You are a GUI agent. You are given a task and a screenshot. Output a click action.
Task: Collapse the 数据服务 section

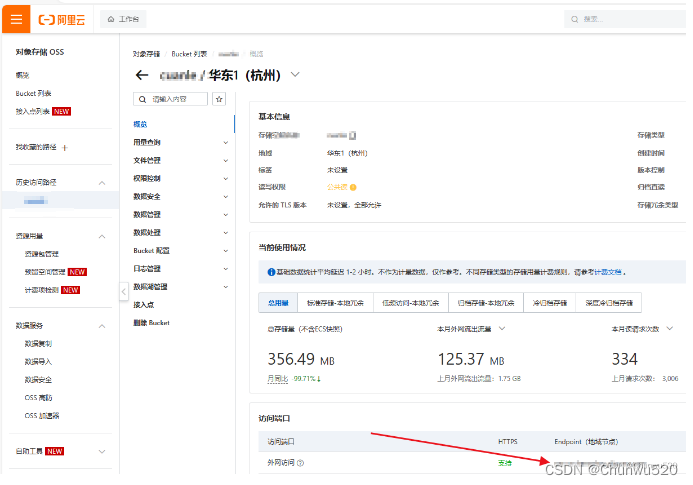[x=102, y=326]
